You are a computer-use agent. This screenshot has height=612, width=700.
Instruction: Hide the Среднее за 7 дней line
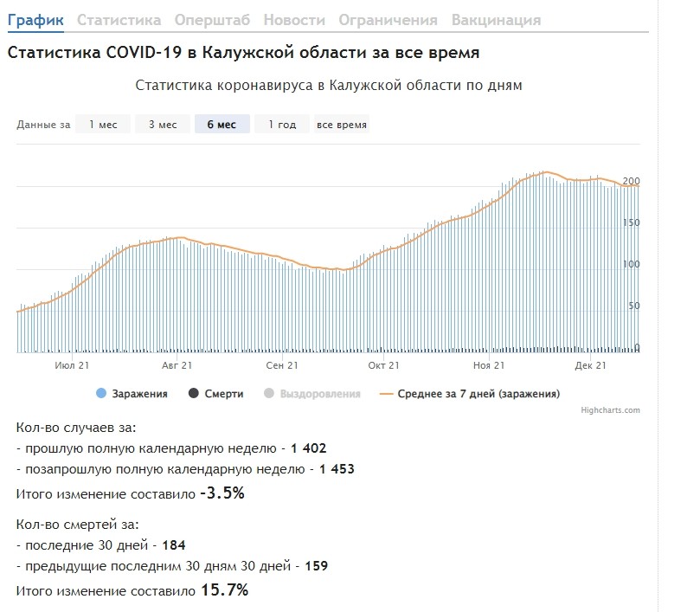[470, 394]
